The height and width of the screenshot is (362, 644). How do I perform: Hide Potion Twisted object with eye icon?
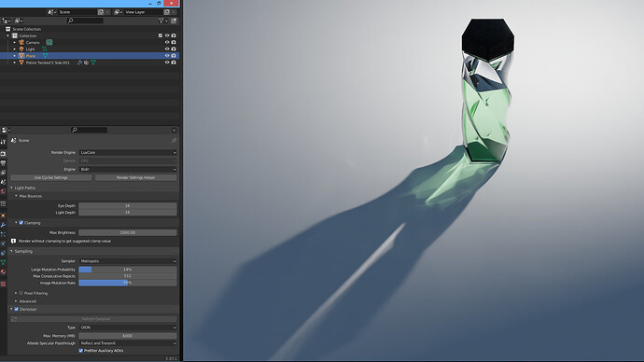coord(167,63)
